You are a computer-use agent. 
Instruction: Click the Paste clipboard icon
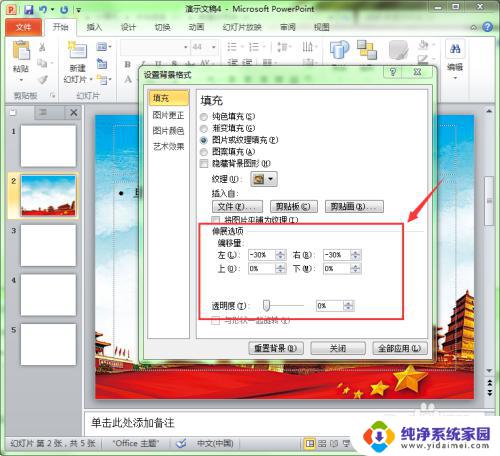[x=21, y=51]
